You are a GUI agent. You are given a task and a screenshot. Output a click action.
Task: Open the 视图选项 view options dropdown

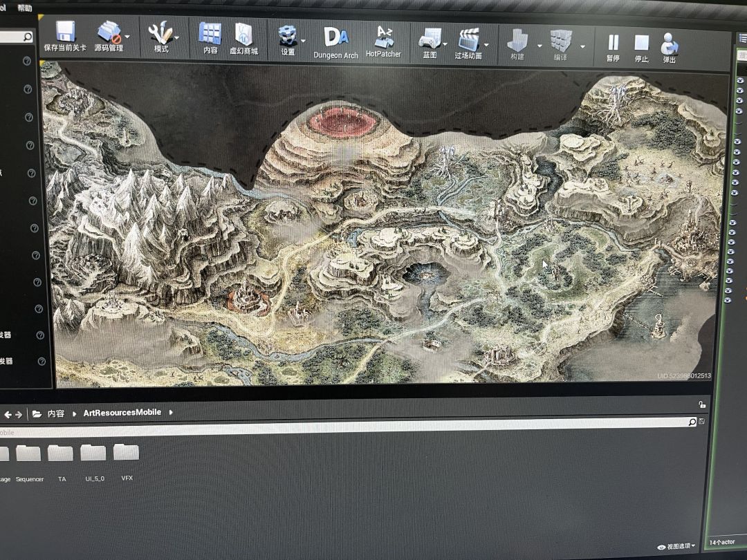(x=676, y=546)
